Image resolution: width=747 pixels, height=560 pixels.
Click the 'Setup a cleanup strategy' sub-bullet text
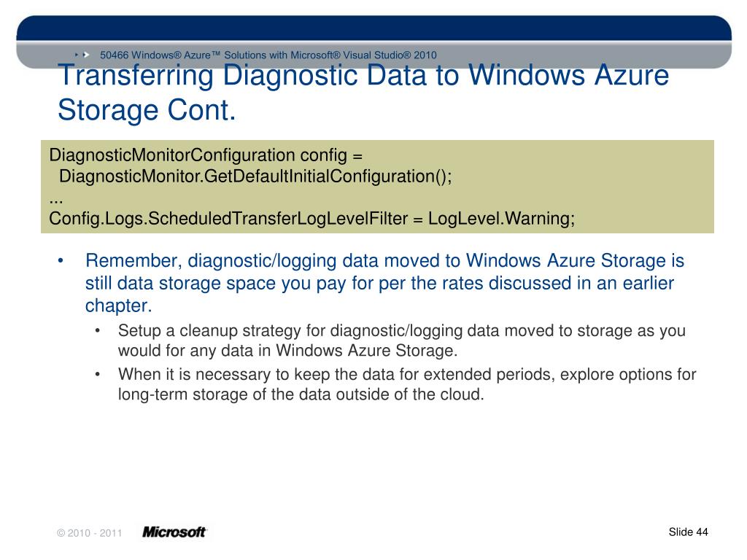402,341
